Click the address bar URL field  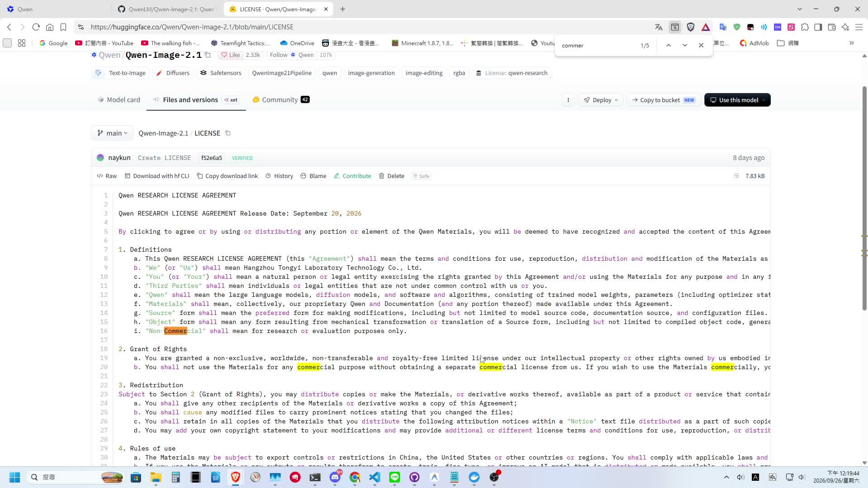click(x=362, y=27)
